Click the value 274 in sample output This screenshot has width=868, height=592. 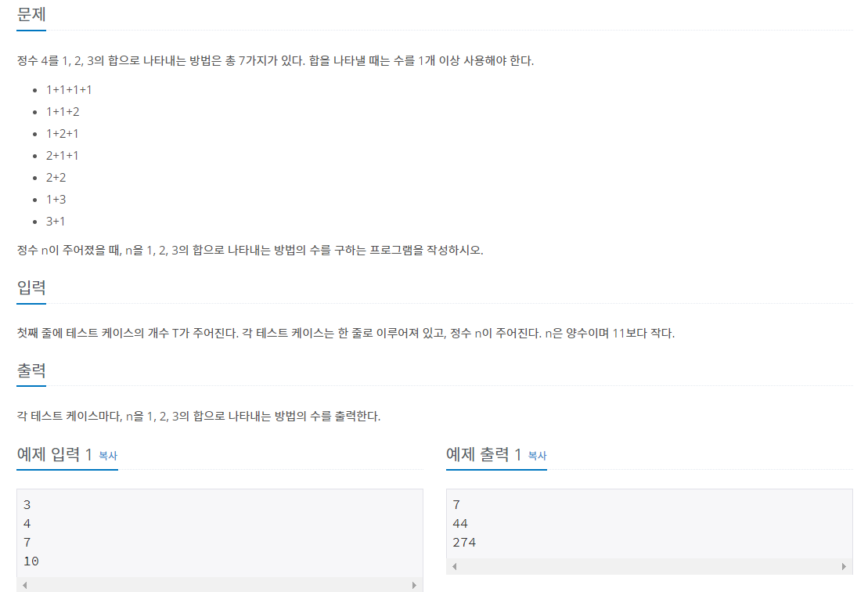click(464, 542)
